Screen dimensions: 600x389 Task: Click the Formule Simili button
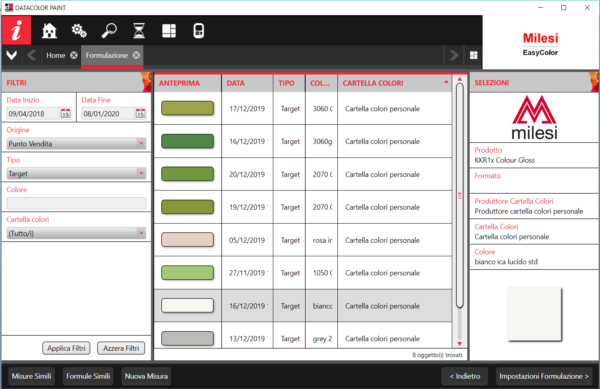pyautogui.click(x=88, y=376)
